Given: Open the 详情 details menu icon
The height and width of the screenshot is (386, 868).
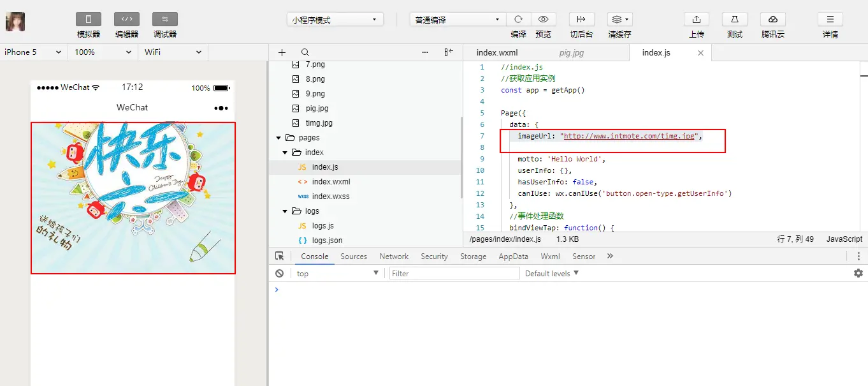Looking at the screenshot, I should (830, 19).
